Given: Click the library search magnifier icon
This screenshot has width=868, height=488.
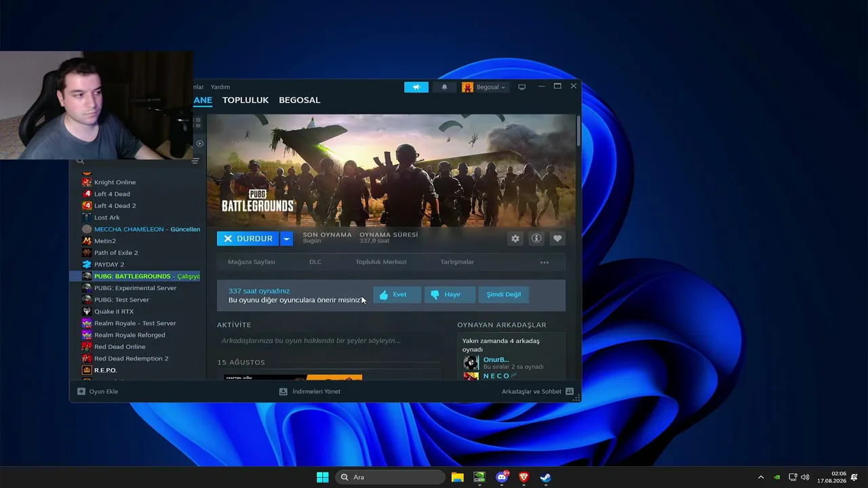Looking at the screenshot, I should [80, 161].
